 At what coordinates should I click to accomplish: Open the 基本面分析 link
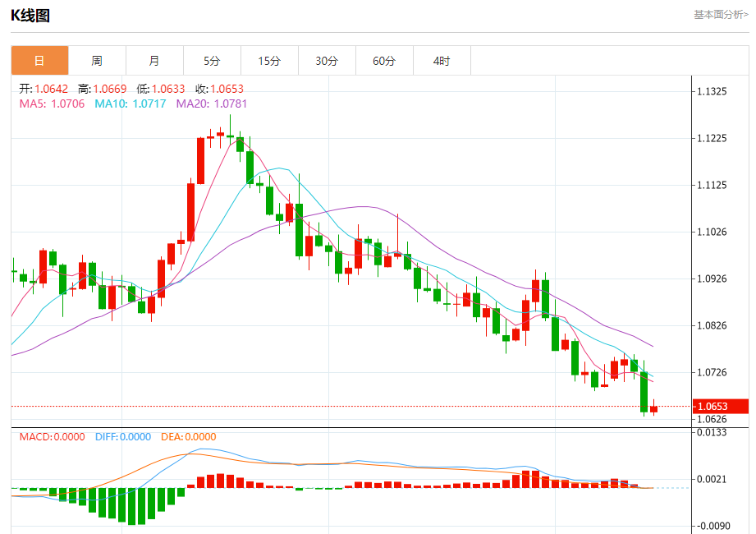[x=721, y=15]
